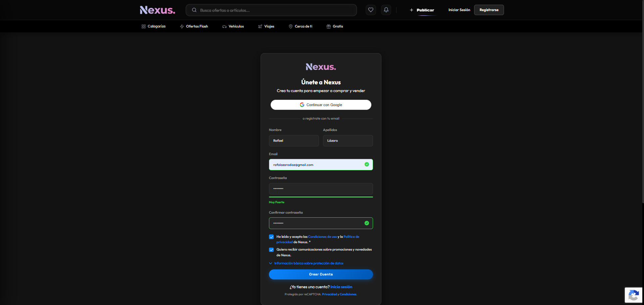Open the Gratis menu item
The image size is (644, 305).
pyautogui.click(x=334, y=26)
